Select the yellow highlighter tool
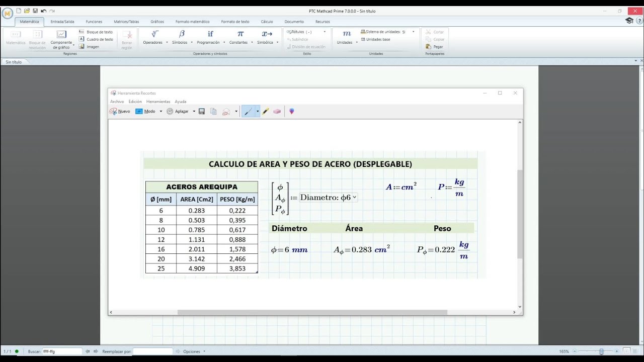This screenshot has width=644, height=362. [x=266, y=112]
